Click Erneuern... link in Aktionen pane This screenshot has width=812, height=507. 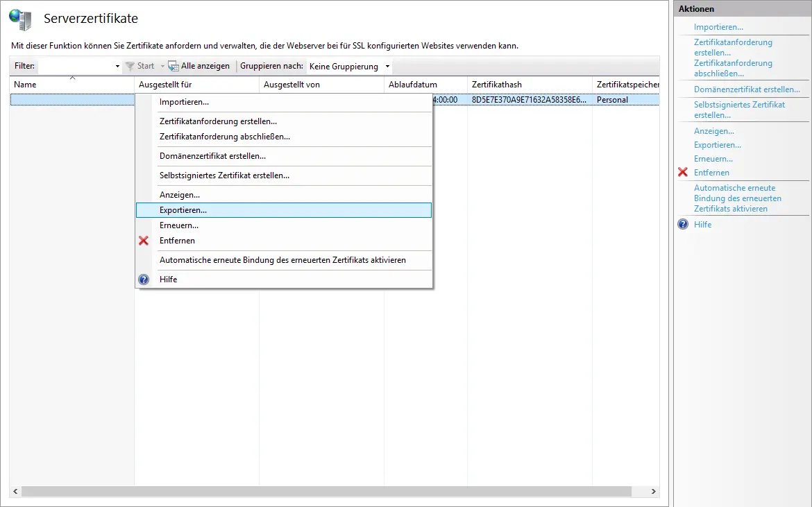coord(713,159)
